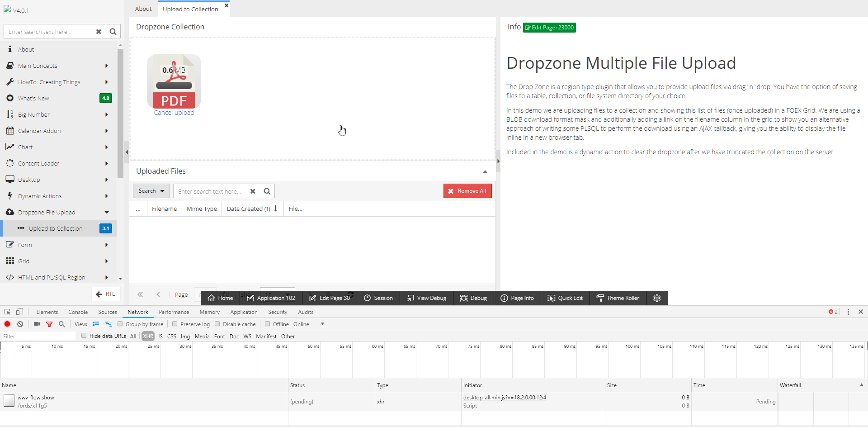Switch to the About tab
Viewport: 868px width, 427px height.
coord(143,9)
